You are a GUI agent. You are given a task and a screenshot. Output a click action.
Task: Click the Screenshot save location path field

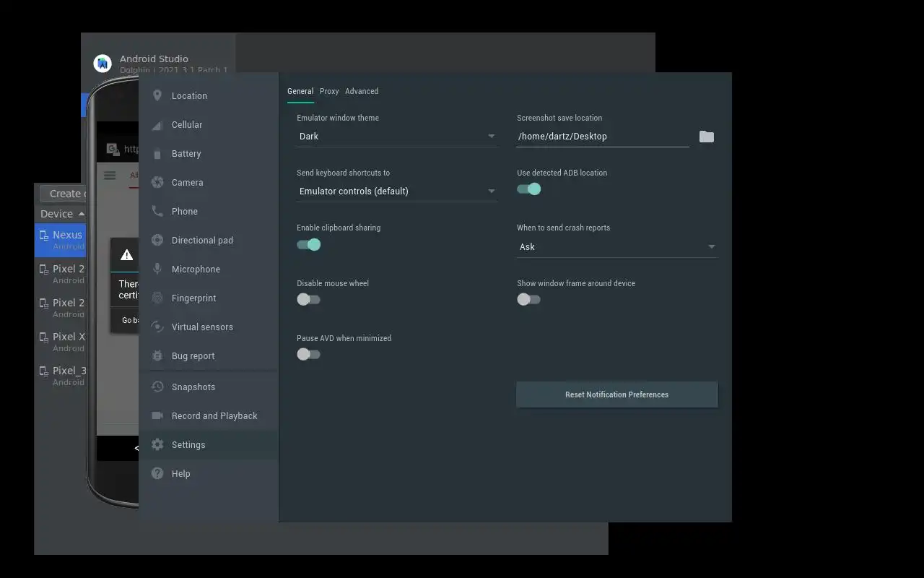603,137
